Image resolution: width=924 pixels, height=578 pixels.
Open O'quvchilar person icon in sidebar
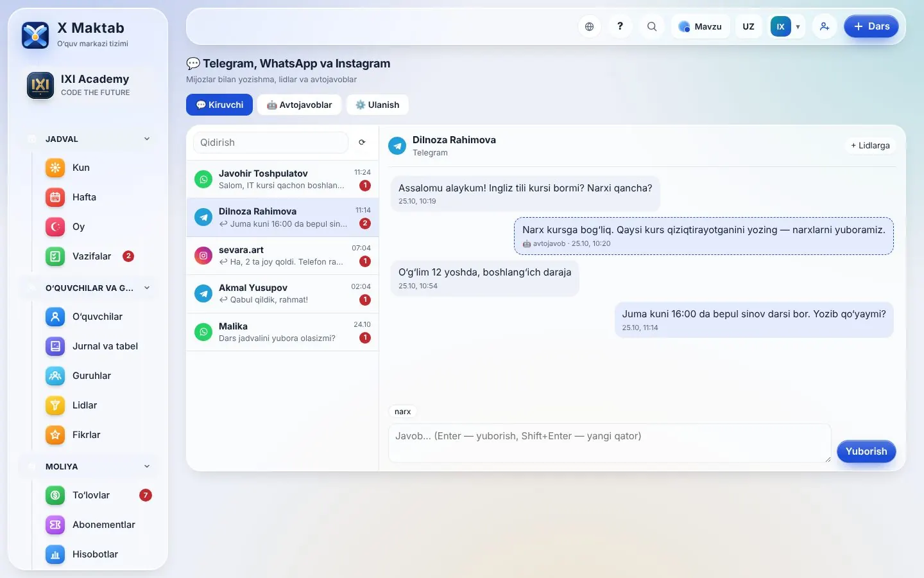pos(55,317)
